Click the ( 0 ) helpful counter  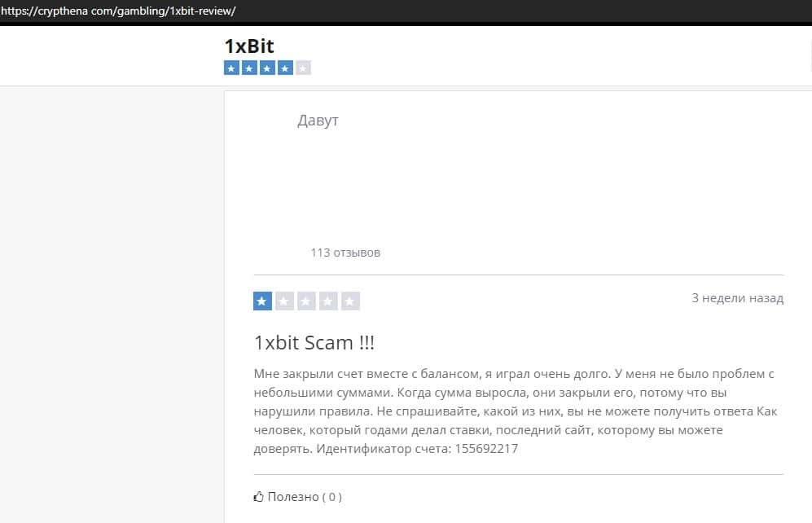pos(332,497)
